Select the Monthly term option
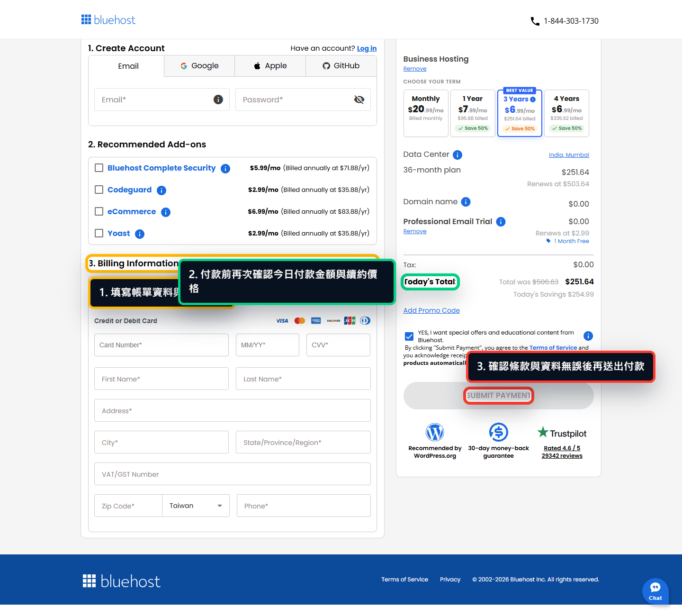682x616 pixels. (426, 113)
